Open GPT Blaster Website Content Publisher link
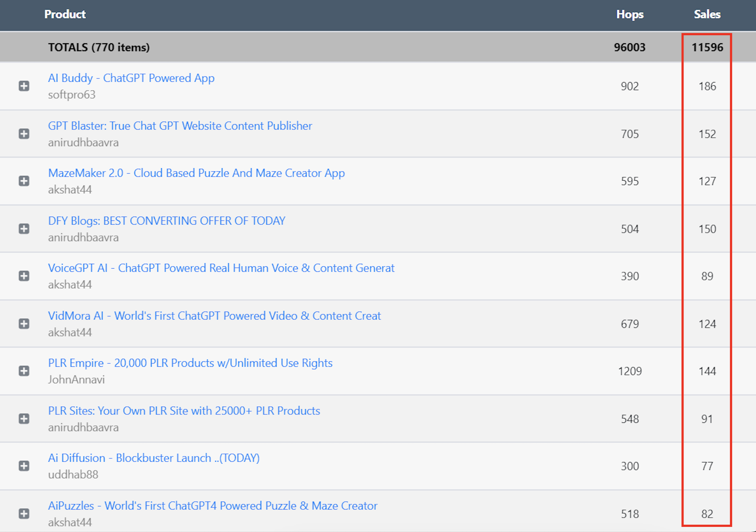 tap(180, 126)
